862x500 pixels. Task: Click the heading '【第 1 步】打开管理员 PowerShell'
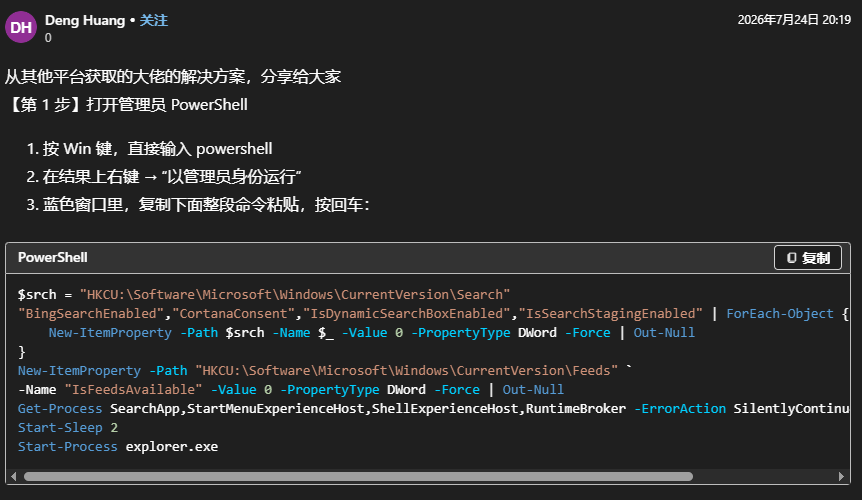tap(126, 104)
